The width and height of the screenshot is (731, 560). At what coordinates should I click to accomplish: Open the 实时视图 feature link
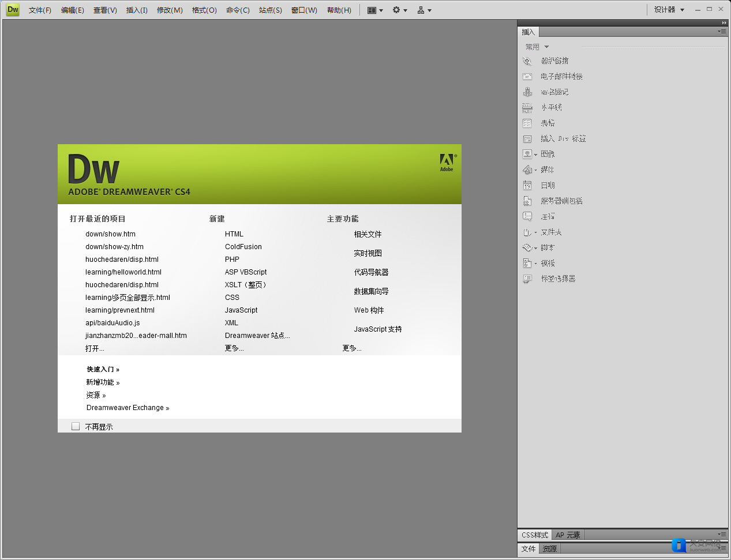pyautogui.click(x=368, y=253)
